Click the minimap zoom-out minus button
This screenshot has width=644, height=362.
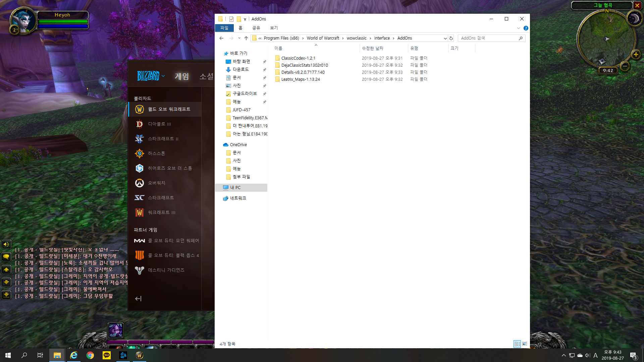coord(625,66)
